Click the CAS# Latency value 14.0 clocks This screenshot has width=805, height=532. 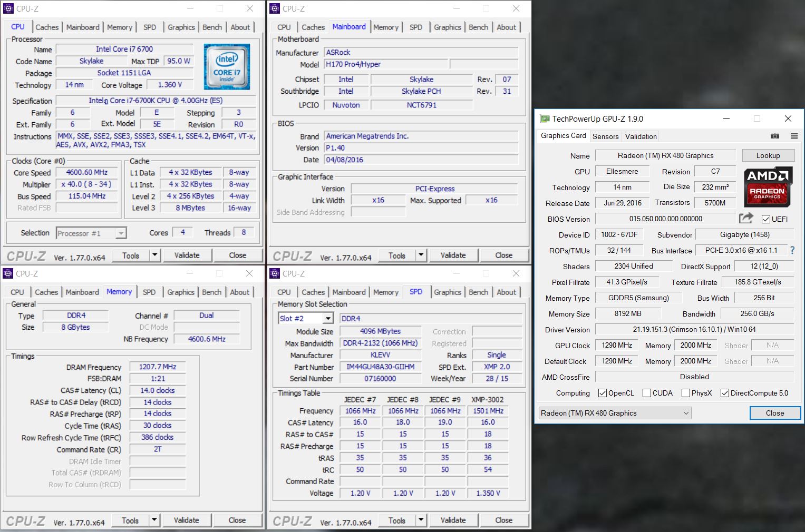point(158,390)
